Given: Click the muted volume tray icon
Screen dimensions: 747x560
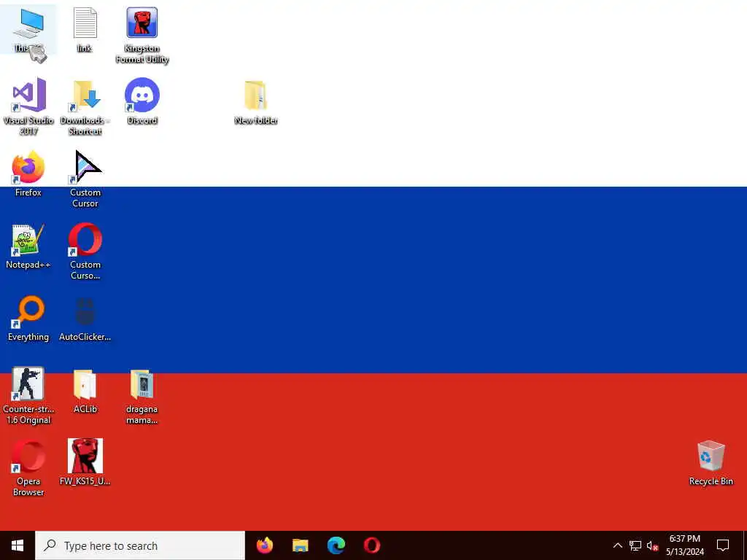Looking at the screenshot, I should [x=652, y=545].
